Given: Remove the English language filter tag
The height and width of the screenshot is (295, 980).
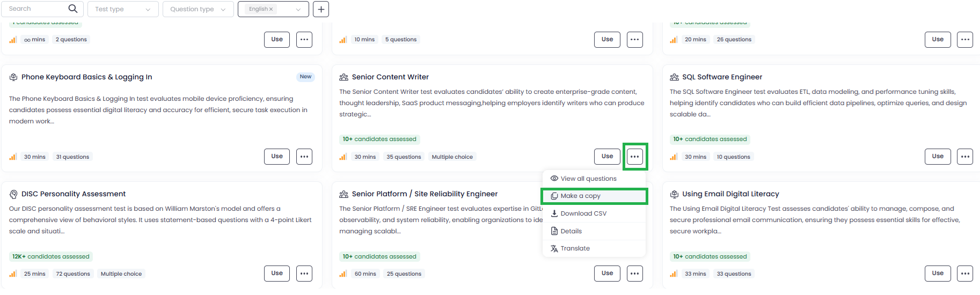Looking at the screenshot, I should [x=271, y=9].
